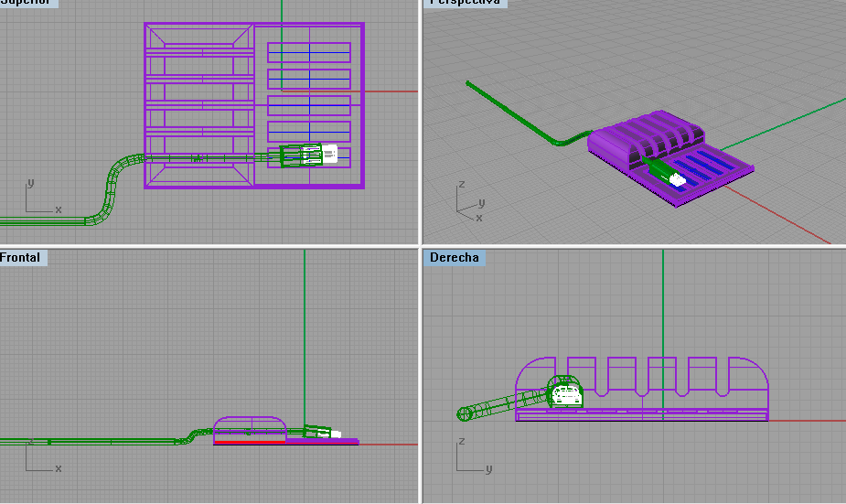Pick the white connector in Derecha view
This screenshot has height=504, width=846.
(567, 396)
